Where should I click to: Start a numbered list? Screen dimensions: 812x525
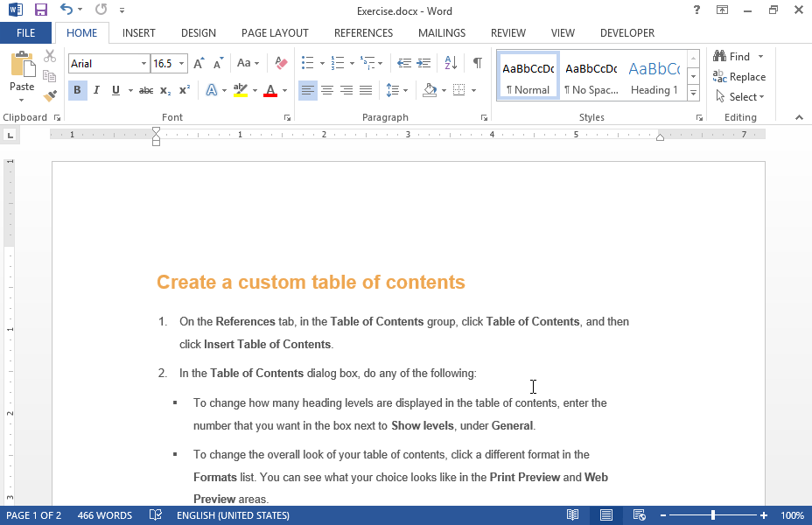click(338, 63)
